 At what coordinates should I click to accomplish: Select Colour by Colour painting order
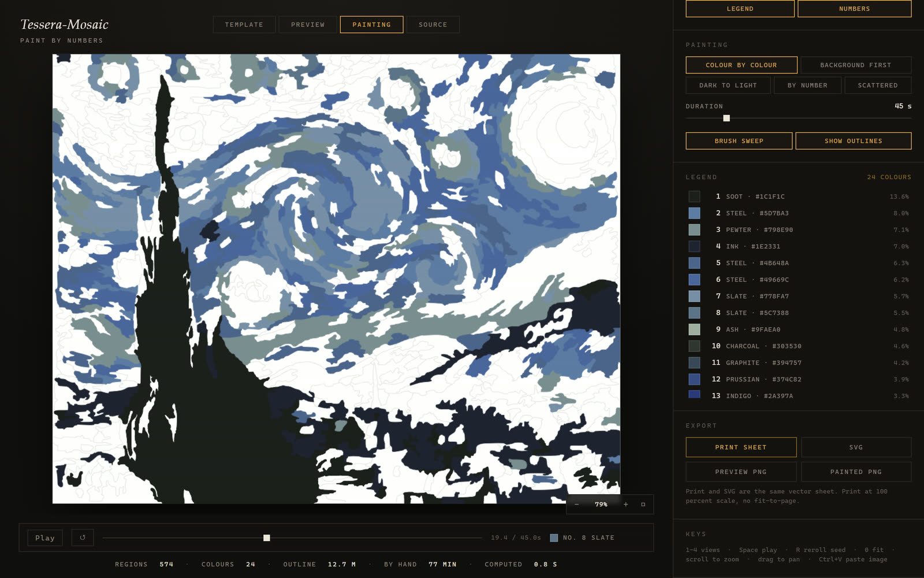point(741,65)
